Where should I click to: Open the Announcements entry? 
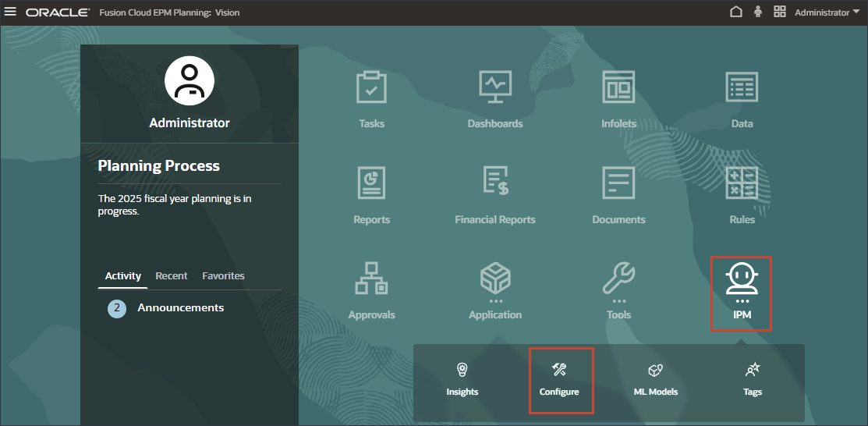coord(180,307)
